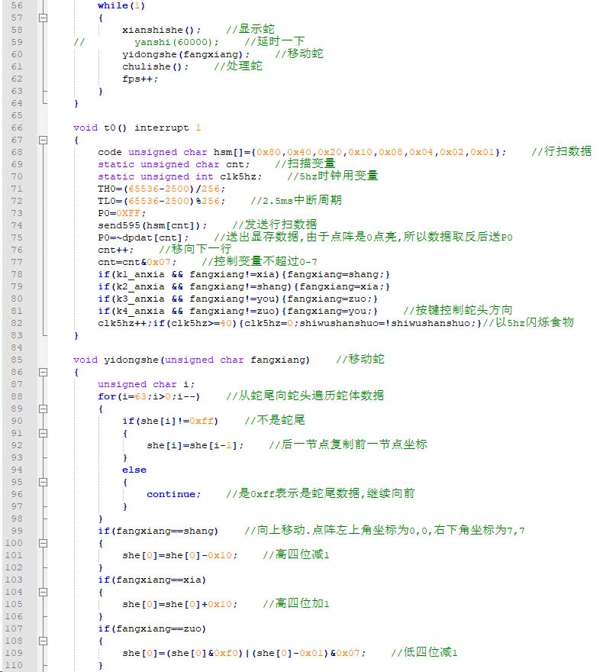Click the //2.5ms中断周期 comment
This screenshot has height=672, width=616.
296,200
